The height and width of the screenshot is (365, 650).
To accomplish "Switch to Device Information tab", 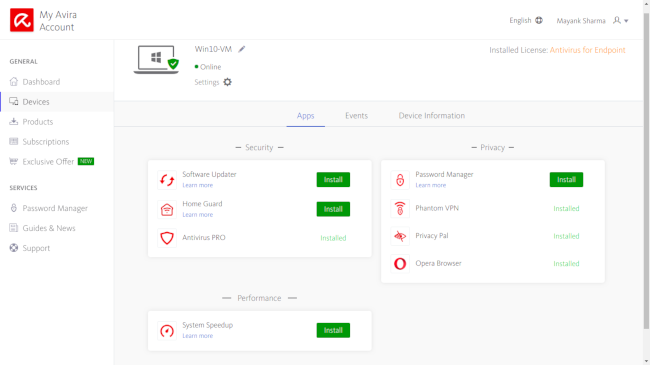I will pyautogui.click(x=432, y=116).
